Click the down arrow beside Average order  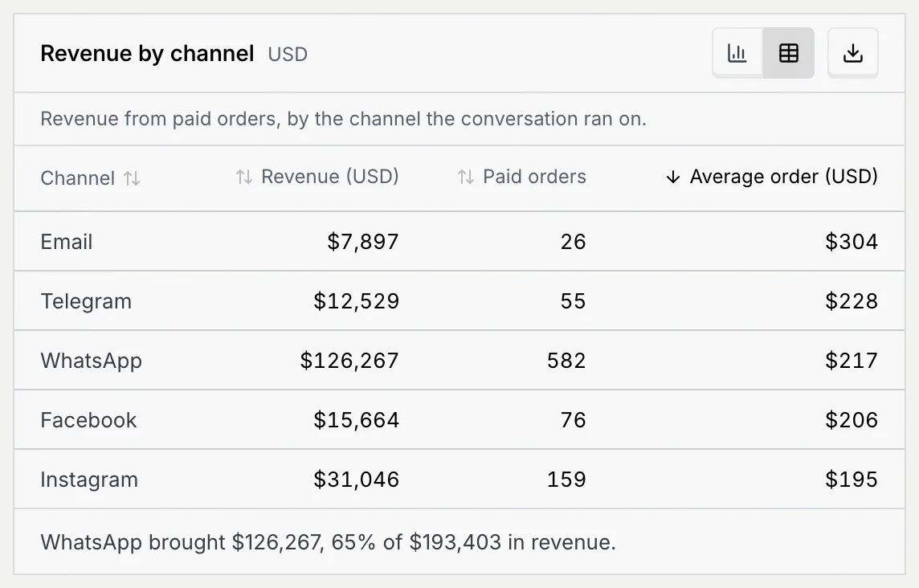tap(673, 177)
